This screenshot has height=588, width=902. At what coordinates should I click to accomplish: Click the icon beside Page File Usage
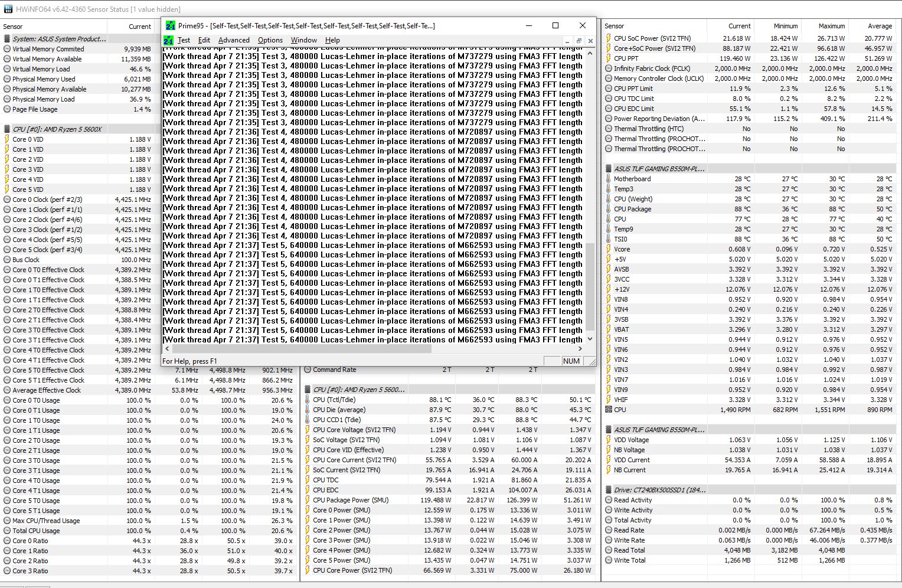pos(7,109)
